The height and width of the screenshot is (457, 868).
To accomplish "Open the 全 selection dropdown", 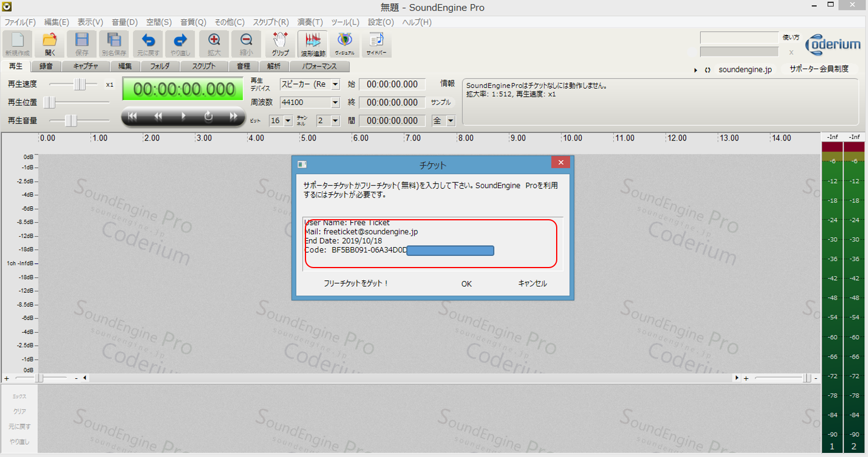I will 451,121.
